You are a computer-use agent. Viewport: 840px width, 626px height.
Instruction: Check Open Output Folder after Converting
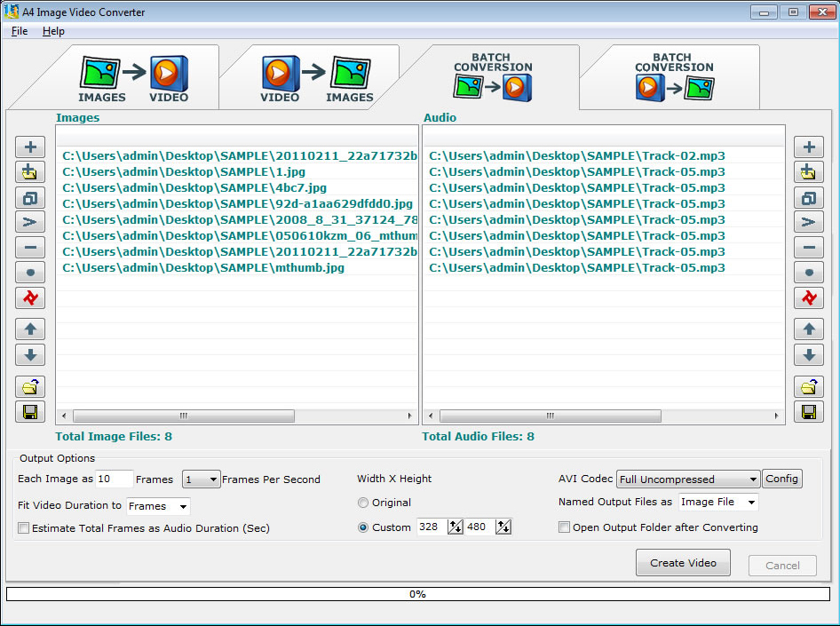(564, 527)
